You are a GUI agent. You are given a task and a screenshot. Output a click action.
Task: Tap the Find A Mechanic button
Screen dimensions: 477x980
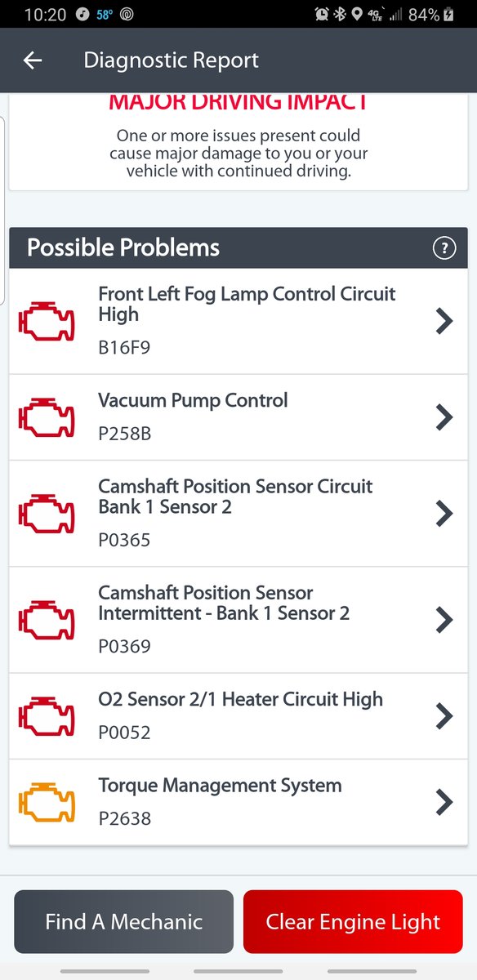[x=123, y=922]
